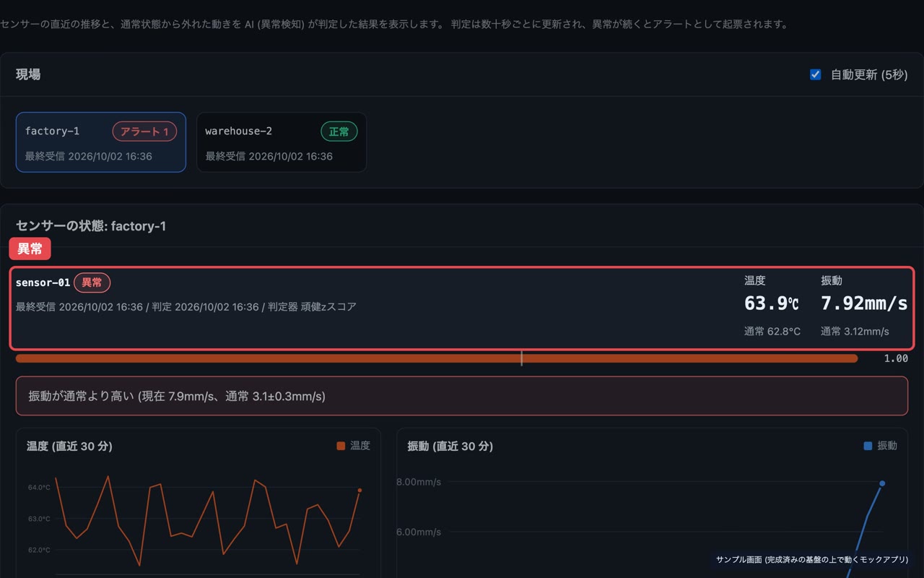924x578 pixels.
Task: Click the アラート 1 badge on factory-1
Action: click(x=144, y=131)
